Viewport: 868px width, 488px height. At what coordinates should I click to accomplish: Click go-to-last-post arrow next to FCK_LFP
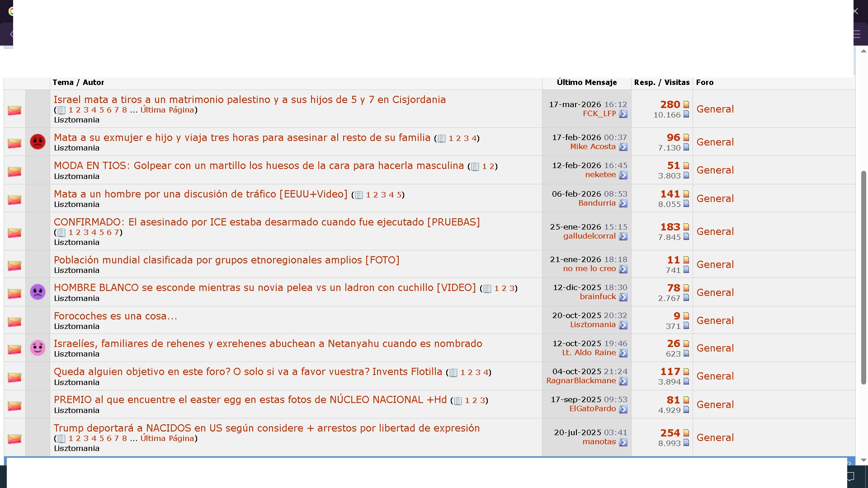(x=623, y=114)
